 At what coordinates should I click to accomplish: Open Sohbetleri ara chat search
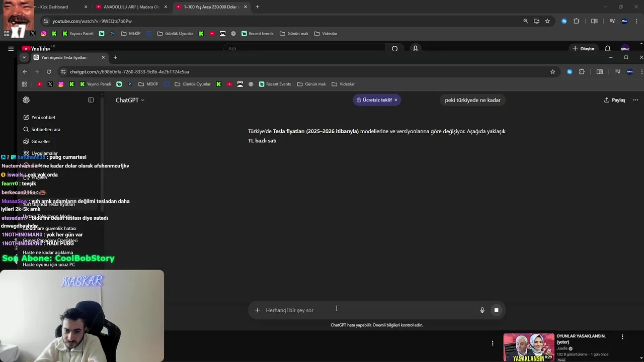point(42,129)
